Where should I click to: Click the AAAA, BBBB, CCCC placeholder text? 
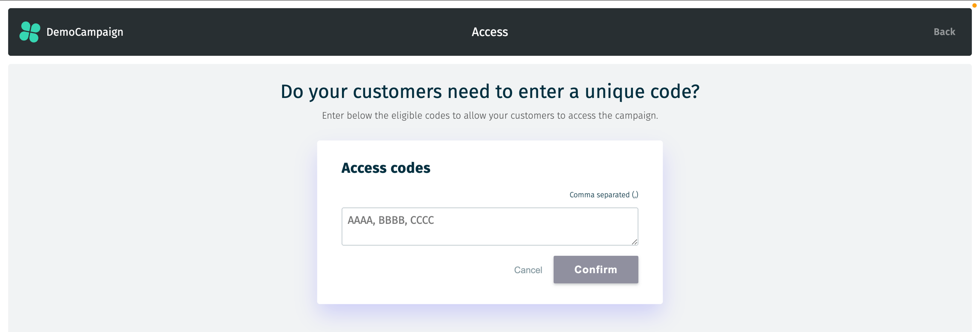click(390, 220)
